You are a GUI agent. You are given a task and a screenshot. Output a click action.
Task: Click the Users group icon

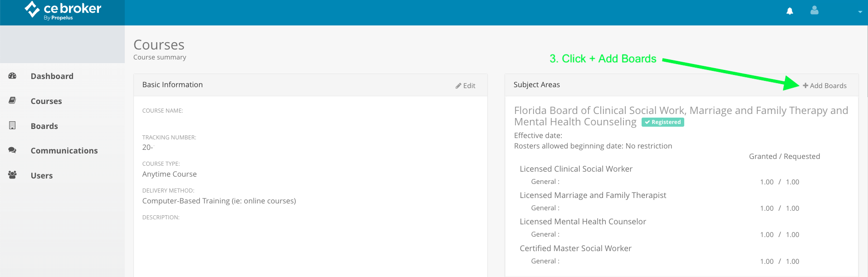click(x=12, y=175)
